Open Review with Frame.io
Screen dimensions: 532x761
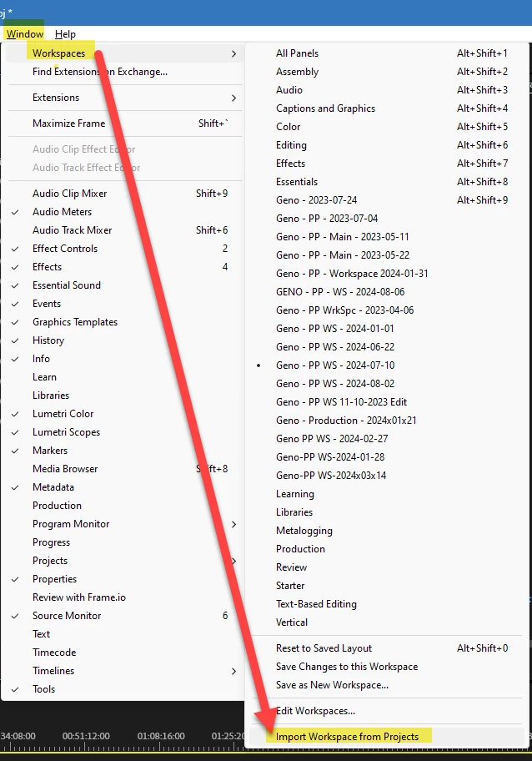tap(124, 597)
